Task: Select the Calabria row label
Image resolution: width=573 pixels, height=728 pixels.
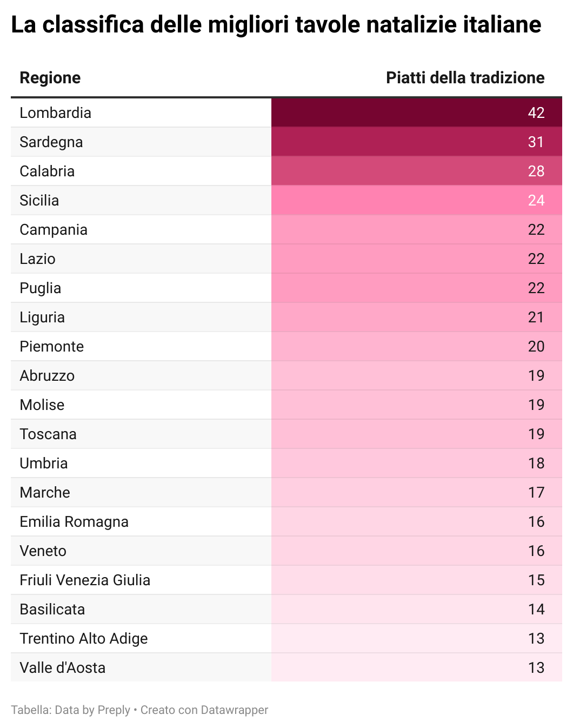Action: (x=47, y=171)
